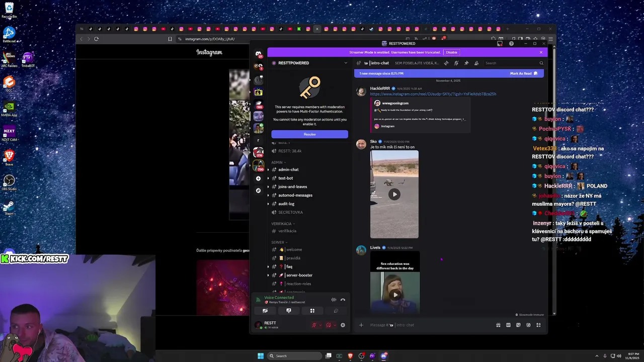The width and height of the screenshot is (644, 362).
Task: Open Windows Start menu
Action: pyautogui.click(x=261, y=356)
